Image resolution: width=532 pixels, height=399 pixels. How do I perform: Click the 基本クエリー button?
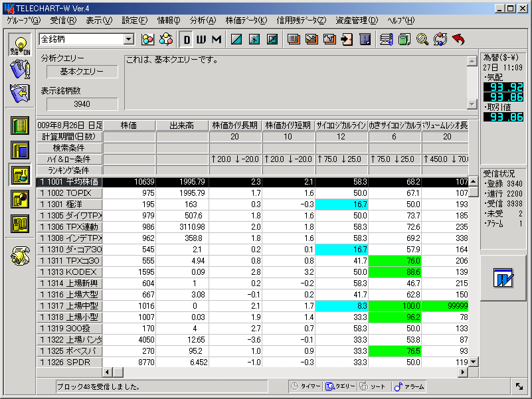click(82, 72)
